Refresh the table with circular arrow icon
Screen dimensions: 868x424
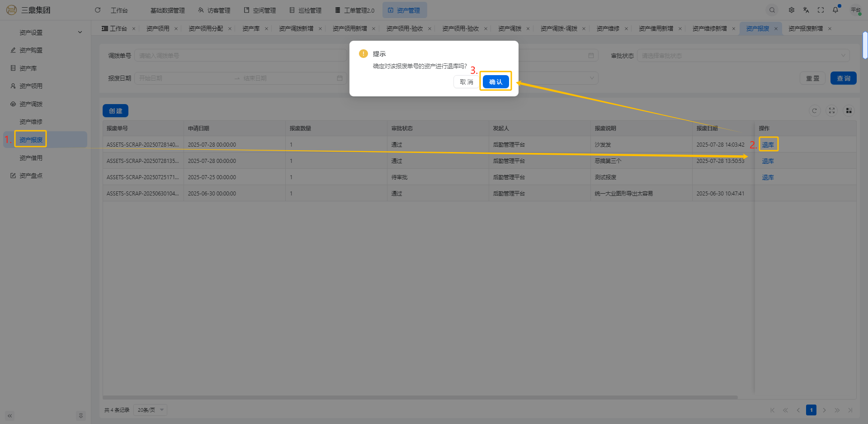click(815, 111)
